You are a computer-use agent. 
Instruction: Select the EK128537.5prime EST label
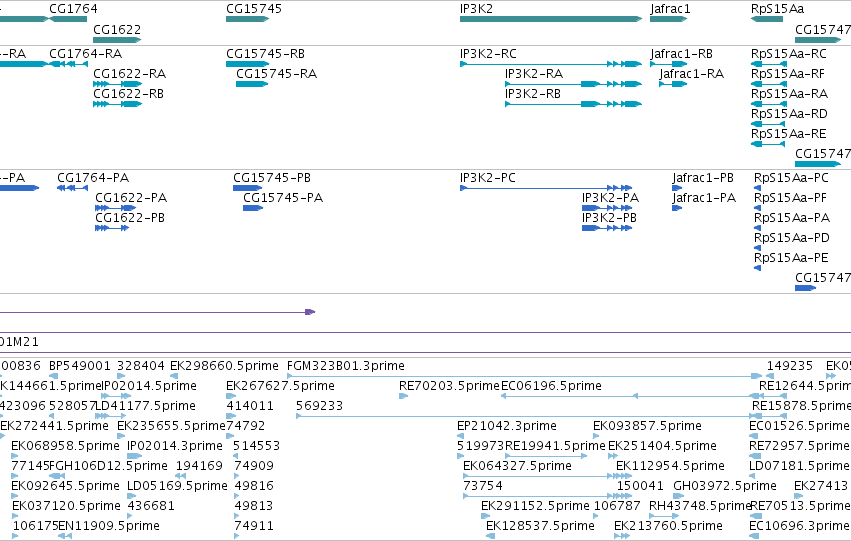540,526
